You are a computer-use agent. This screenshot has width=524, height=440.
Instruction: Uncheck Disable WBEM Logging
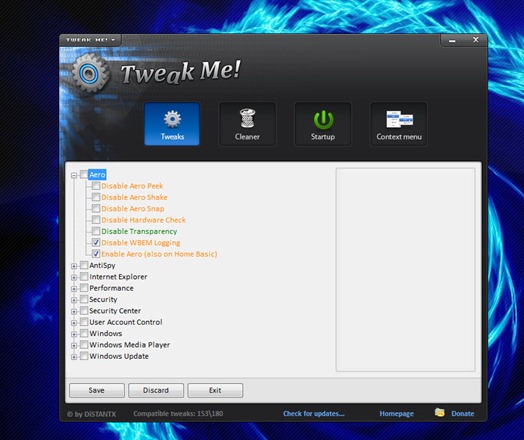point(96,243)
